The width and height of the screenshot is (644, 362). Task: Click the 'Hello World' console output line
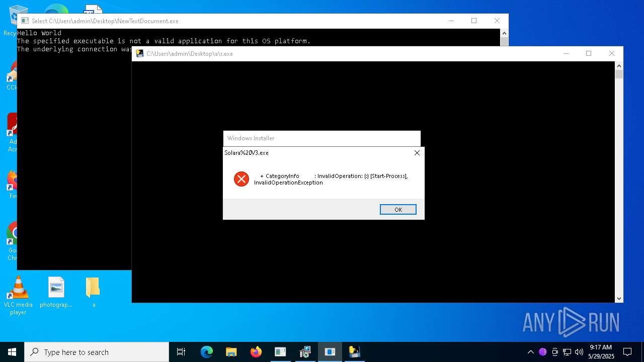coord(39,33)
